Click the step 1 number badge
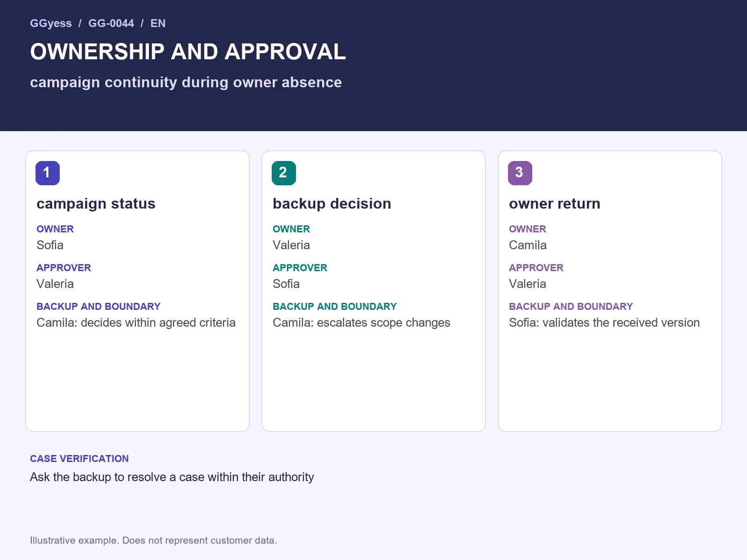This screenshot has height=560, width=747. coord(48,173)
